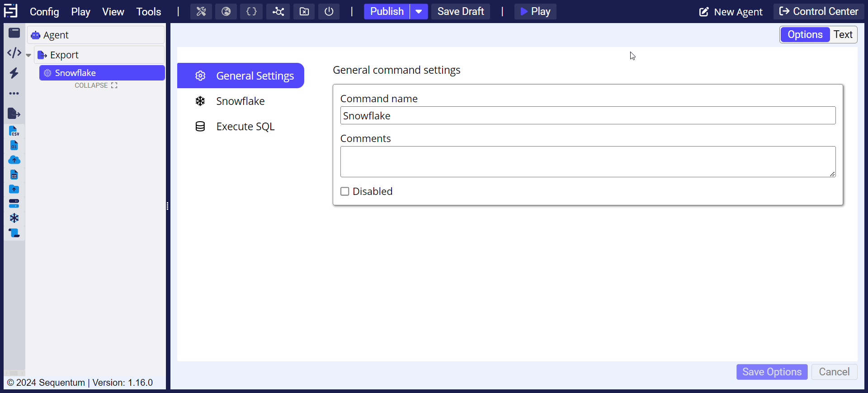Click the Command name input field

coord(588,115)
